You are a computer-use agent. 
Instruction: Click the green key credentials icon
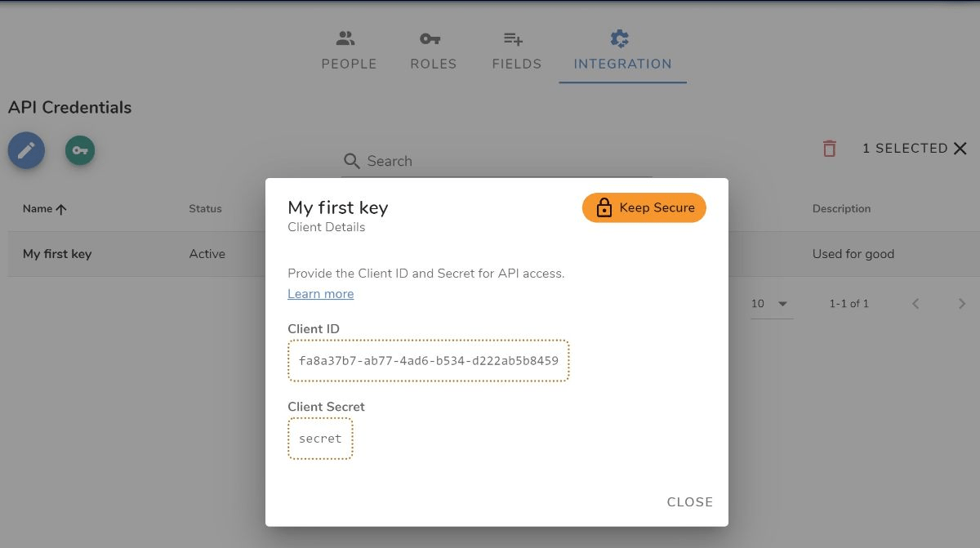80,150
